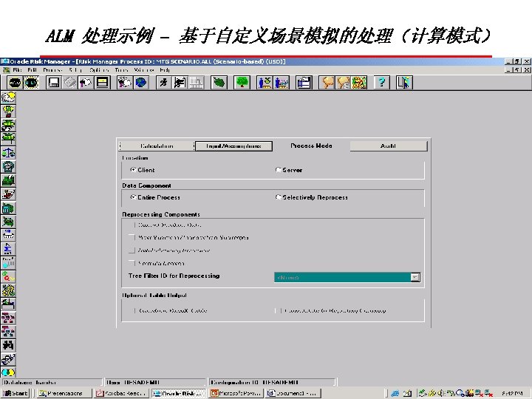Click the sun and cloud sidebar icon

8,98
